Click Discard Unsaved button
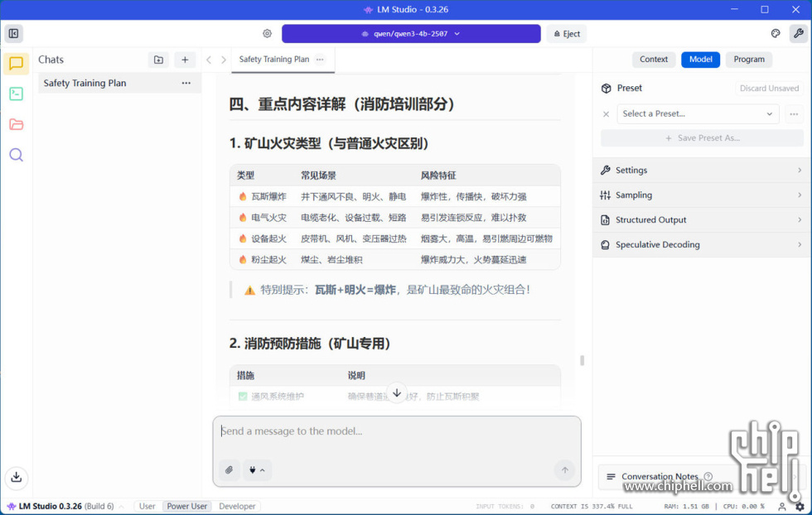 769,88
